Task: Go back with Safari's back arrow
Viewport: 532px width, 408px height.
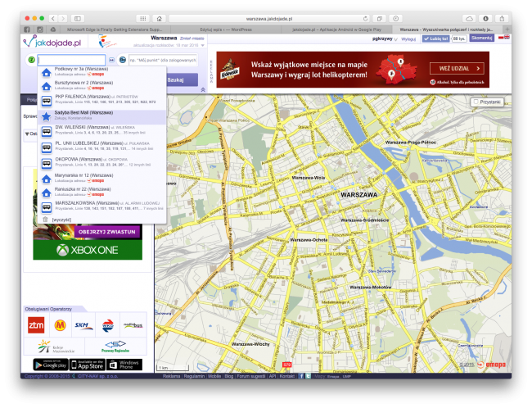Action: (x=53, y=18)
